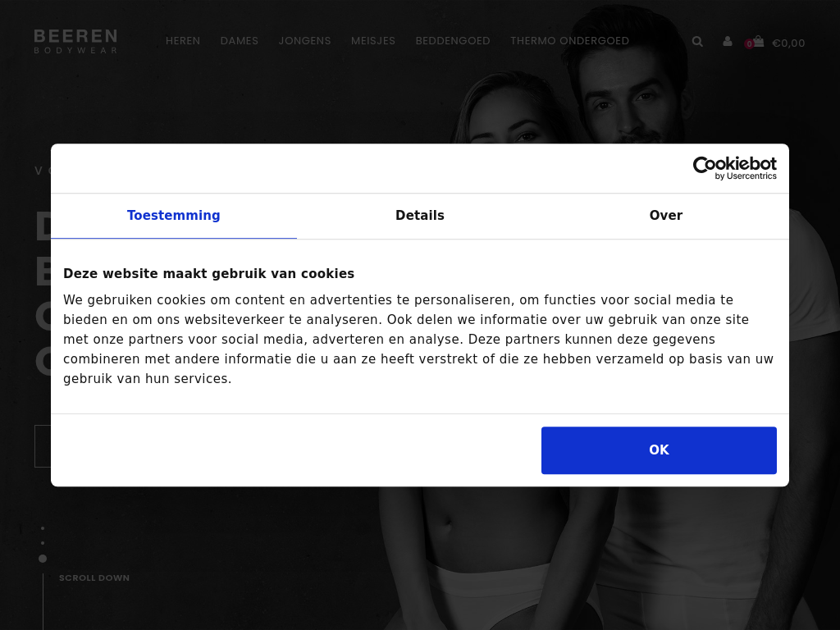
Task: Select the second slider dot indicator
Action: pos(43,543)
